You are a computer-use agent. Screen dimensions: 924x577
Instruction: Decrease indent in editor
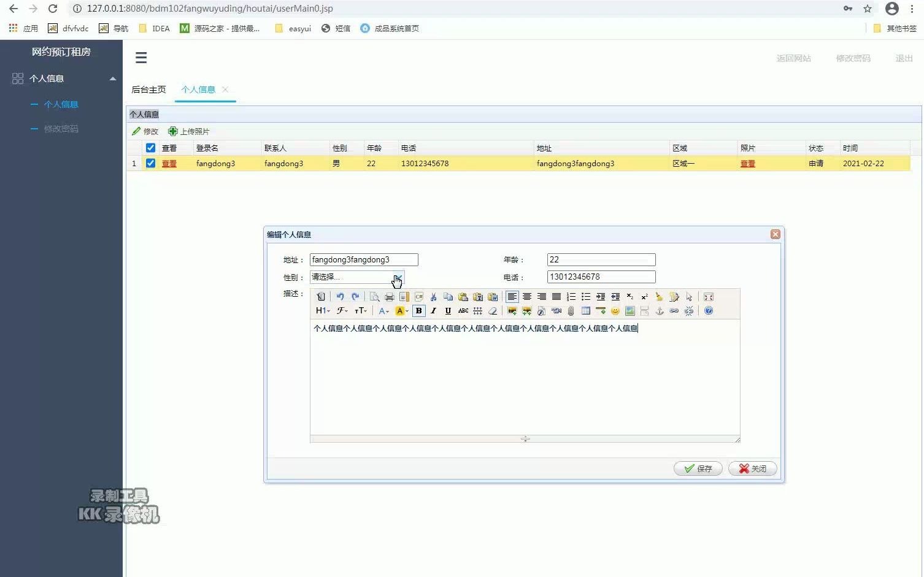coord(615,297)
